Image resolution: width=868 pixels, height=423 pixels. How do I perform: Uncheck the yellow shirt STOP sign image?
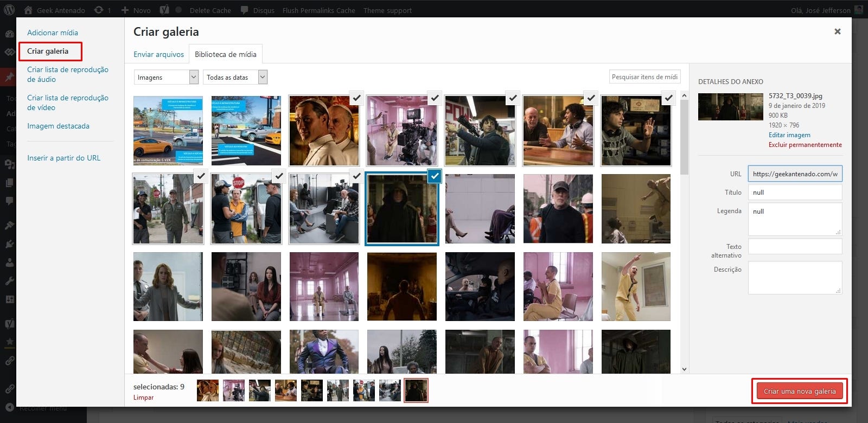click(x=279, y=176)
